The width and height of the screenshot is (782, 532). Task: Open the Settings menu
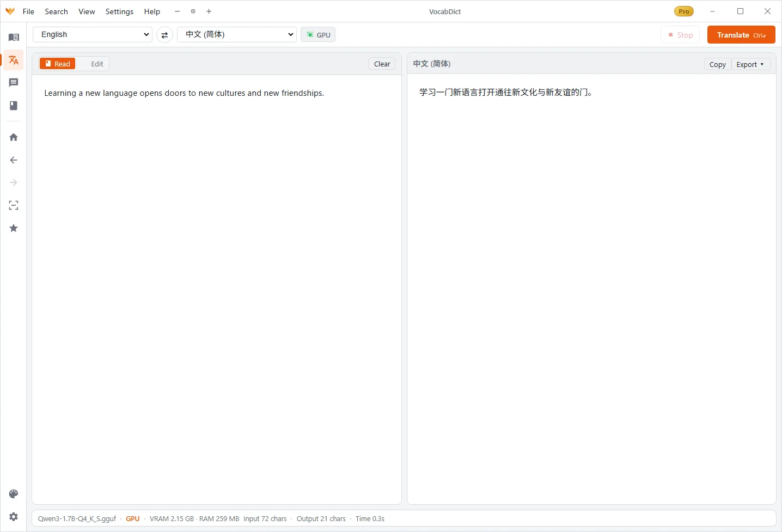point(119,11)
